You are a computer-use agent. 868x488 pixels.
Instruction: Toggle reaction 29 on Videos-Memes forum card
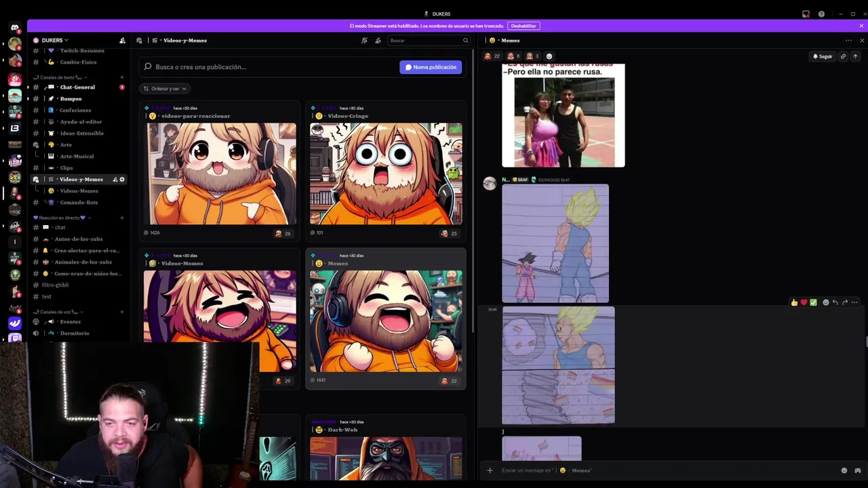point(283,381)
